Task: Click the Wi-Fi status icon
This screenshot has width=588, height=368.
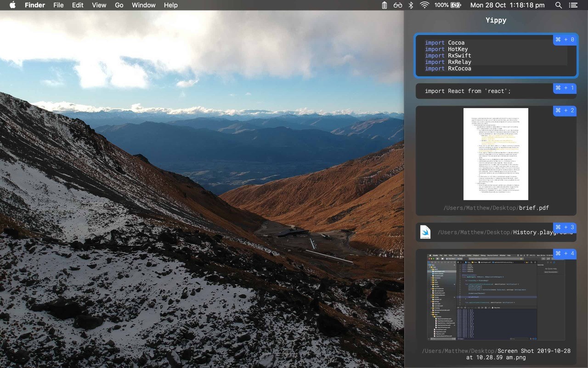Action: click(424, 5)
